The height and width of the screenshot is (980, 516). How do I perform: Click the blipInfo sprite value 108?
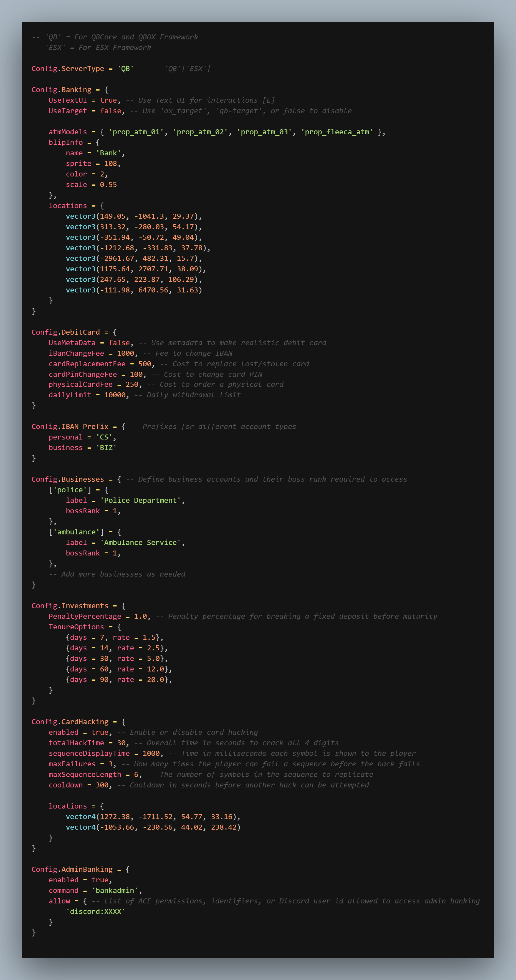pyautogui.click(x=111, y=163)
